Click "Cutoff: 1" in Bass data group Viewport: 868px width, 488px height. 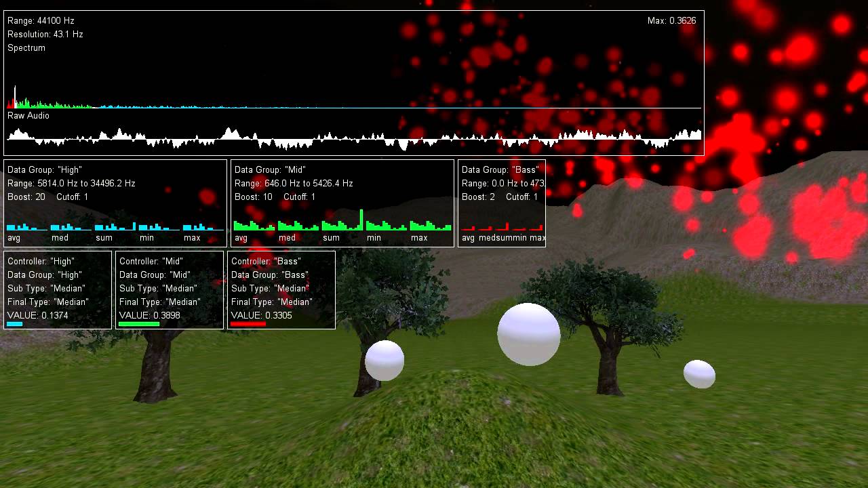(x=522, y=197)
